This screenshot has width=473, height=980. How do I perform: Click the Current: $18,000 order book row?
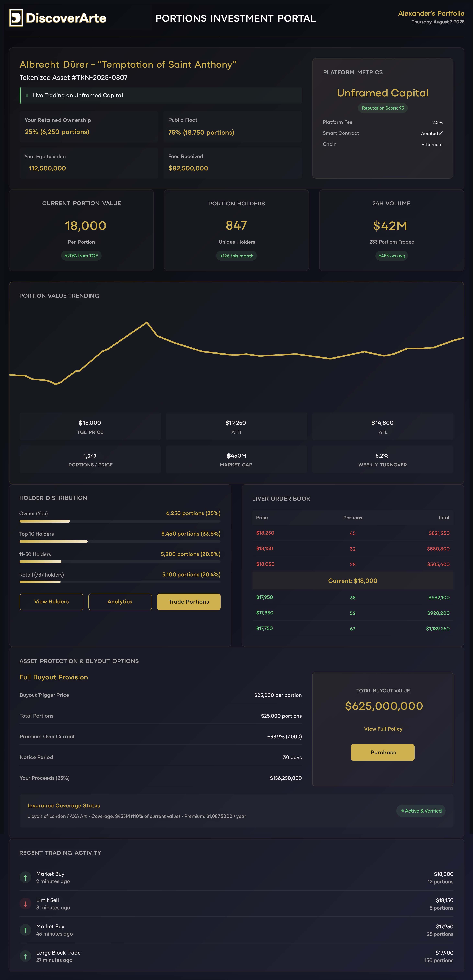coord(353,581)
